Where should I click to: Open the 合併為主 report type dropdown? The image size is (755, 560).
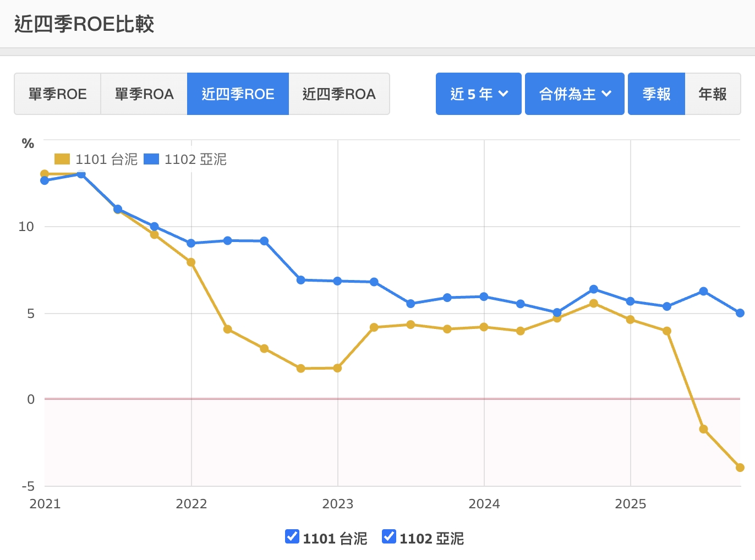point(575,94)
